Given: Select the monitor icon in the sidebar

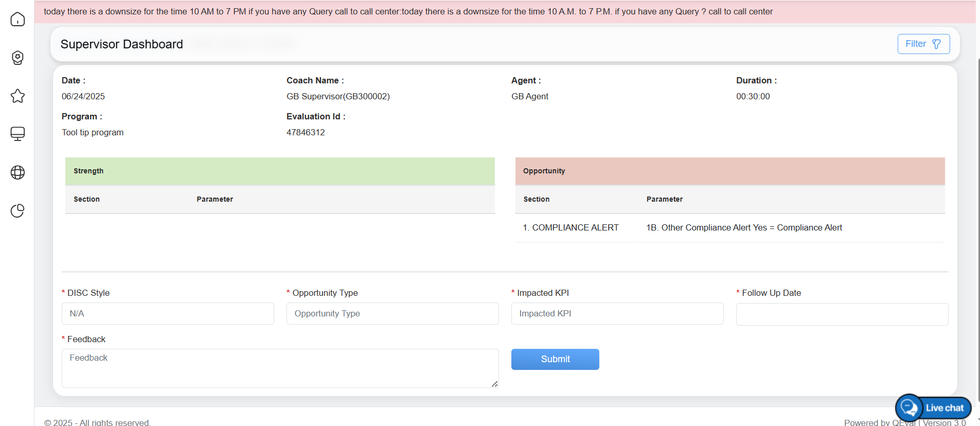Looking at the screenshot, I should tap(17, 134).
